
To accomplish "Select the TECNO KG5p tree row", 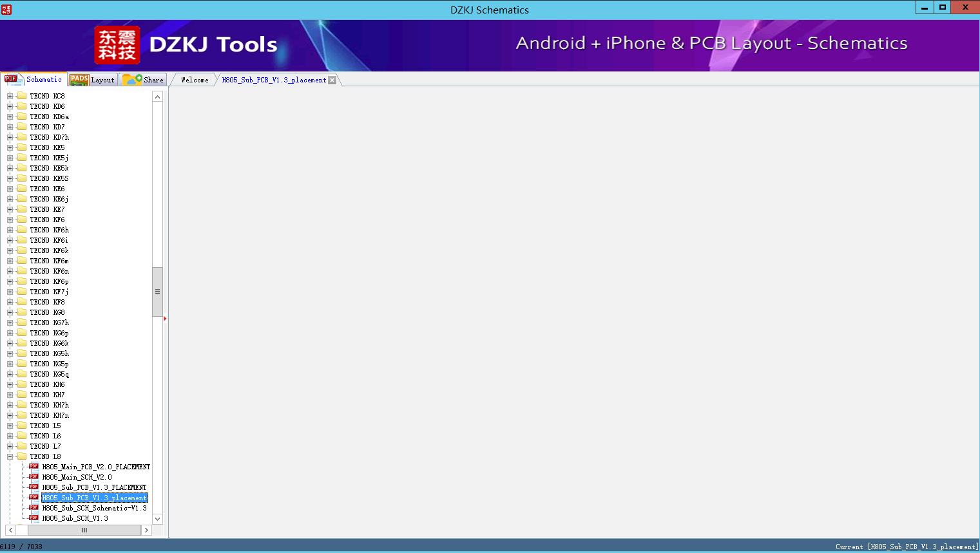I will coord(49,364).
